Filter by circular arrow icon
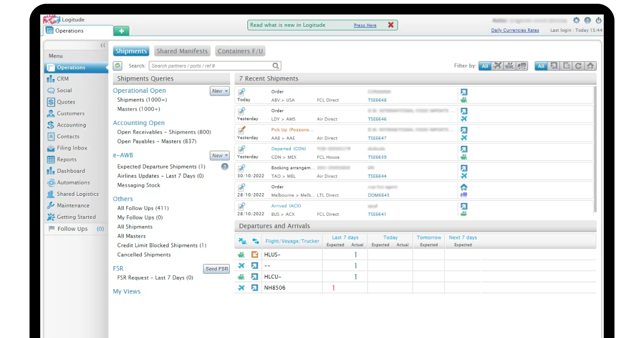The image size is (644, 338). tap(579, 66)
